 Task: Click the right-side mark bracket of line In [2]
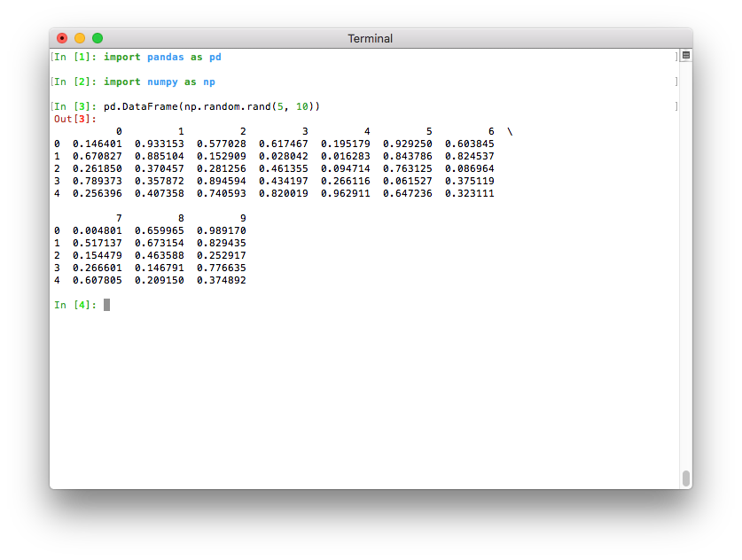pos(676,82)
